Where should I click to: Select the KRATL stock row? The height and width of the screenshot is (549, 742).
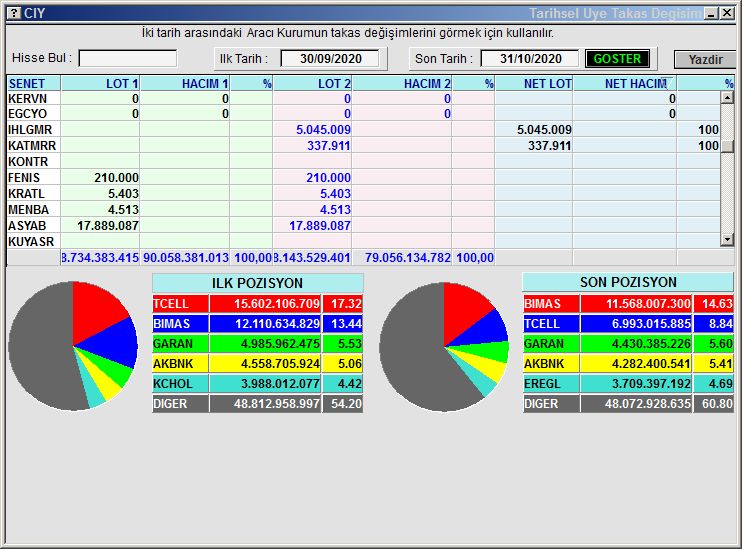point(363,194)
